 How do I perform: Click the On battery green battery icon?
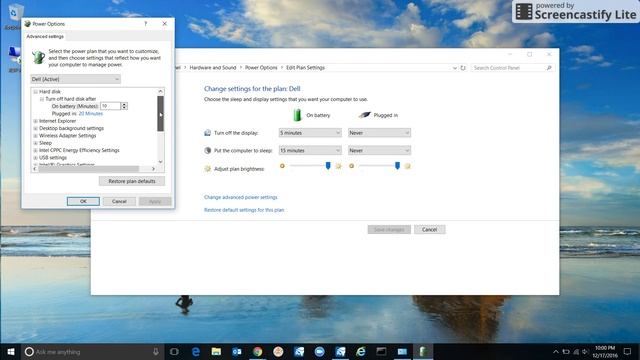tap(297, 115)
